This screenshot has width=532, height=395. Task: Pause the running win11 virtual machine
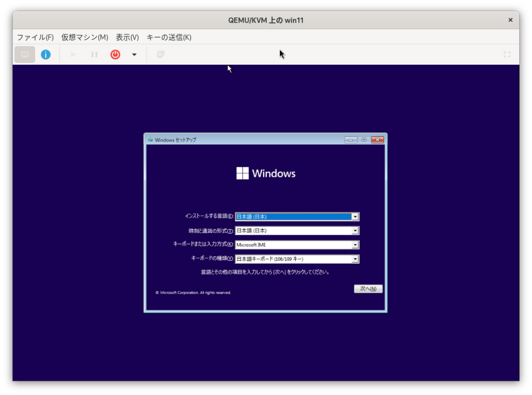click(94, 54)
